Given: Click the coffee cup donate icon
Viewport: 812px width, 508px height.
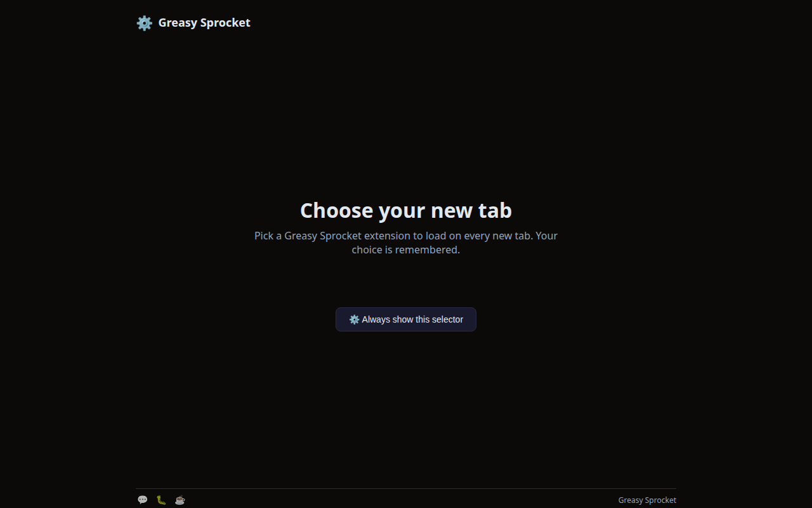Looking at the screenshot, I should [180, 500].
